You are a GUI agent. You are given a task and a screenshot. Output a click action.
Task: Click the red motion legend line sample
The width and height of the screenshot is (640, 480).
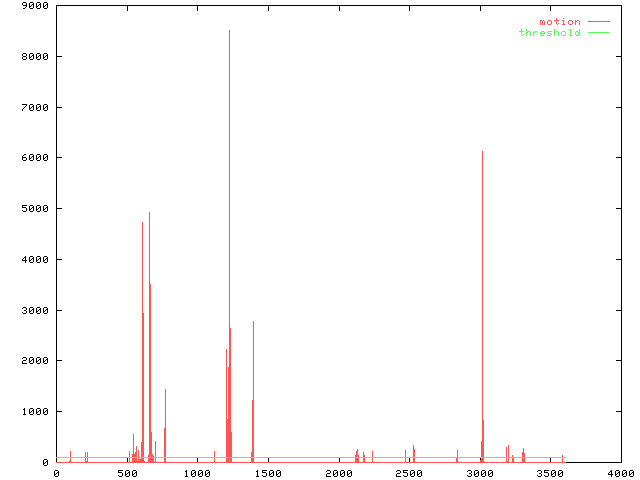[x=598, y=21]
